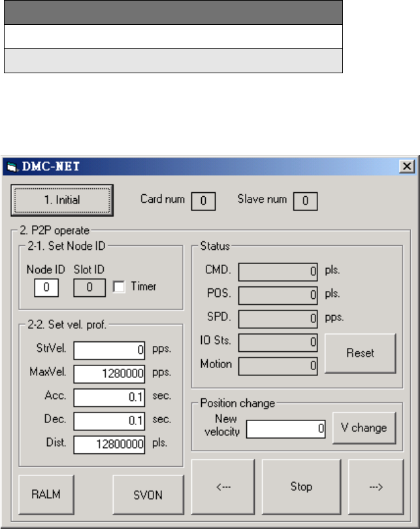The height and width of the screenshot is (529, 420).
Task: Click the SVON button
Action: point(148,494)
